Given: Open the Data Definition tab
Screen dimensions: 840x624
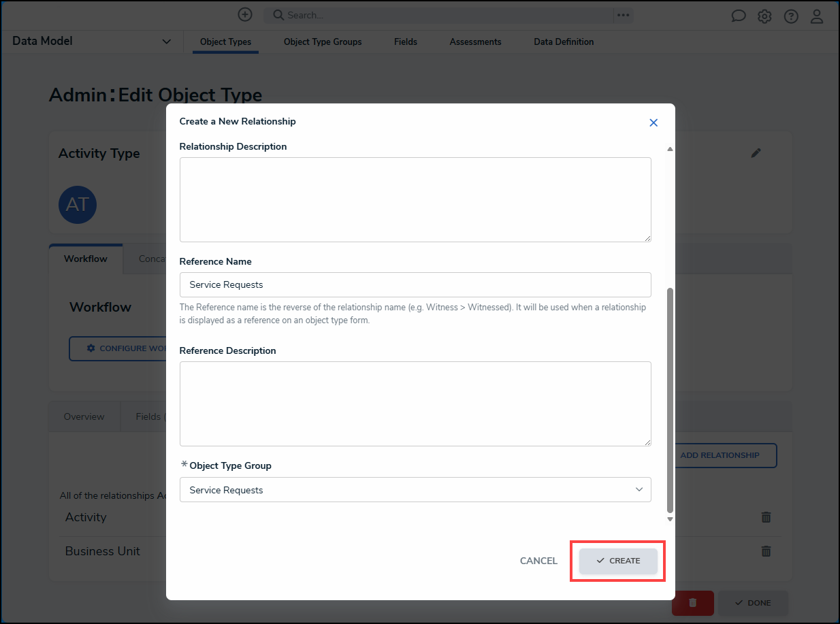Looking at the screenshot, I should [564, 42].
